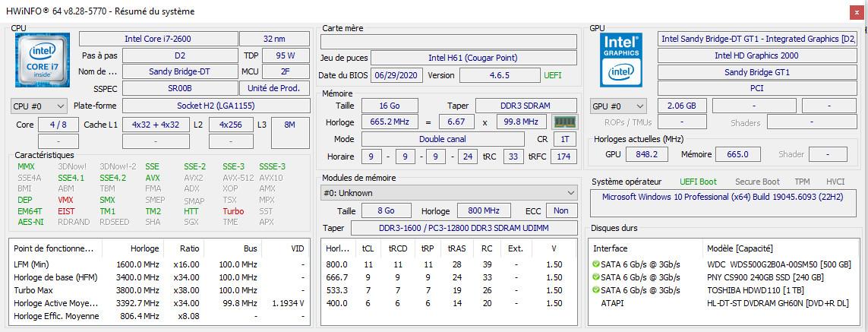Click the memory size 16 Go field
The width and height of the screenshot is (868, 332).
[x=389, y=106]
